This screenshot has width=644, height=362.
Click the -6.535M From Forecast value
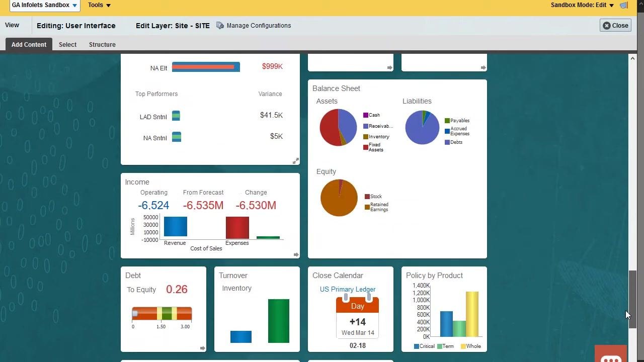coord(203,206)
